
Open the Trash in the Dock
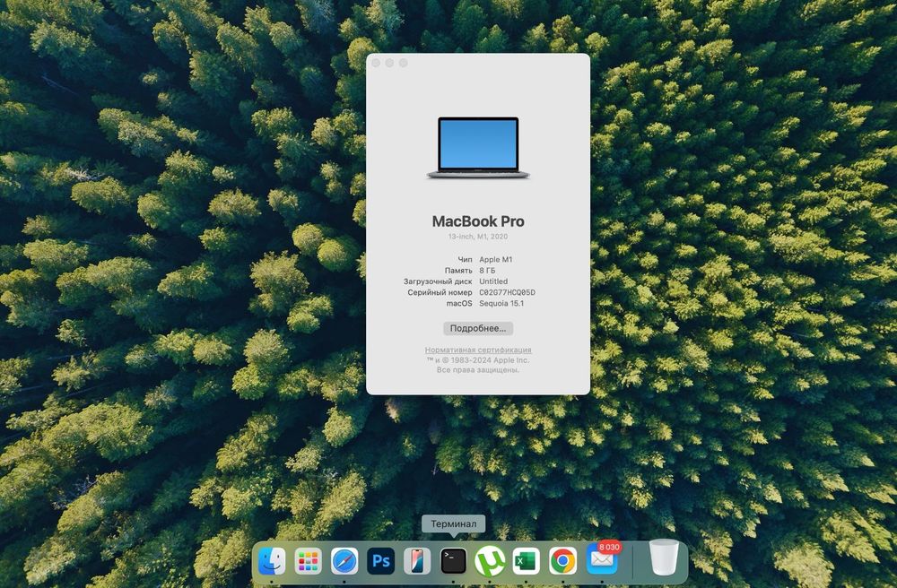(x=664, y=558)
